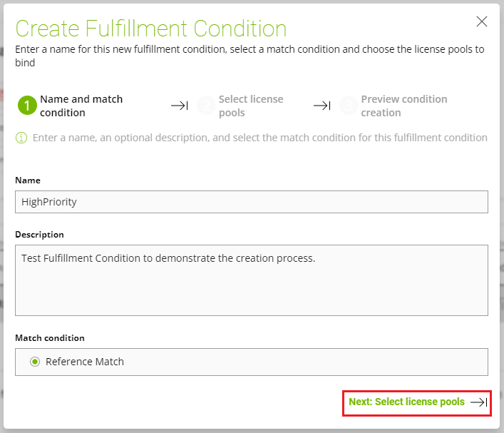Click the Match condition section label

click(50, 337)
